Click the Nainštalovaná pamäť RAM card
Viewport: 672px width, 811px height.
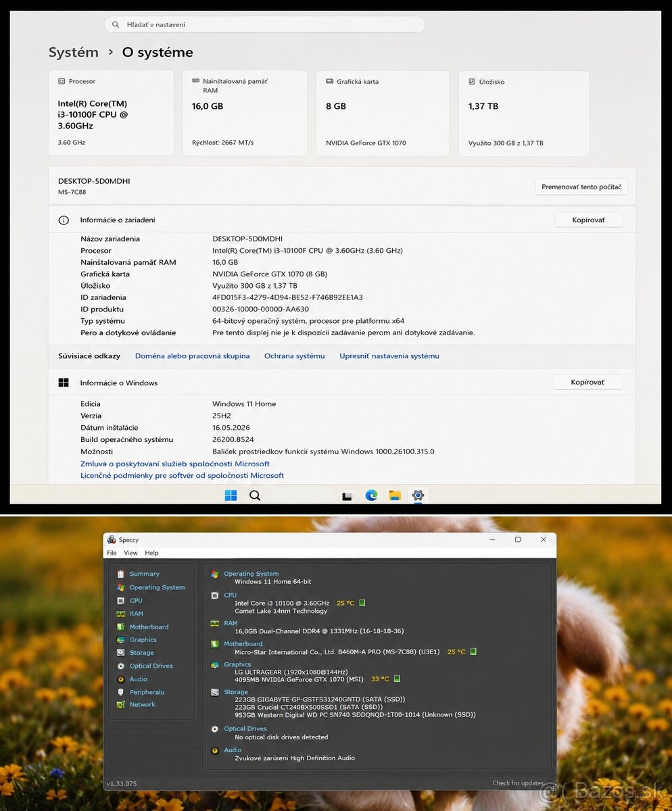point(245,113)
